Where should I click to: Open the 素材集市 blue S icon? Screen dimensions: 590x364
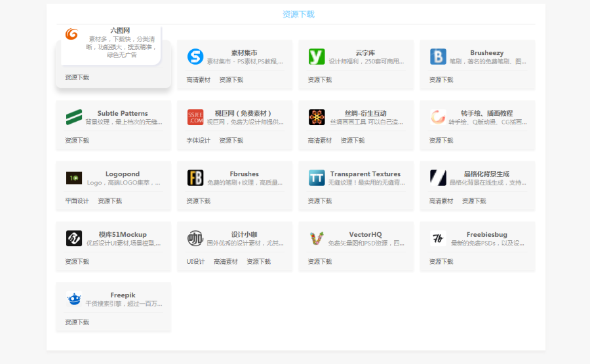pos(195,57)
